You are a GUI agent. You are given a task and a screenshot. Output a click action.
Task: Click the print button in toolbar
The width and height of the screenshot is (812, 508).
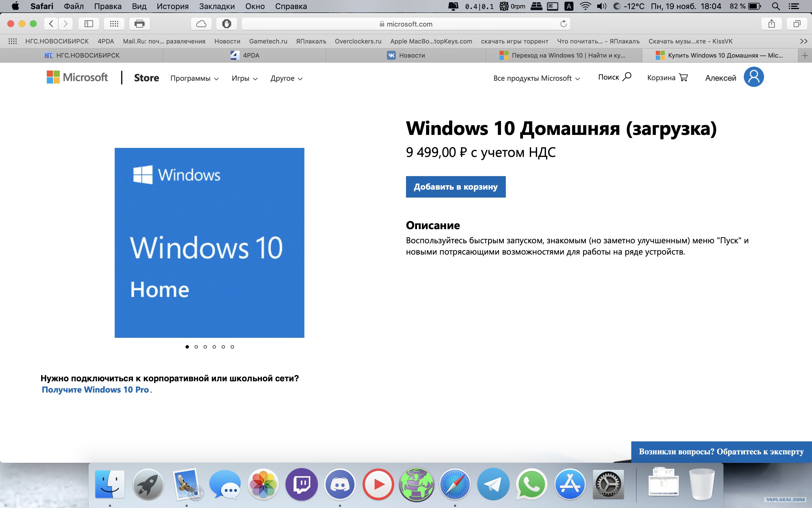(139, 24)
